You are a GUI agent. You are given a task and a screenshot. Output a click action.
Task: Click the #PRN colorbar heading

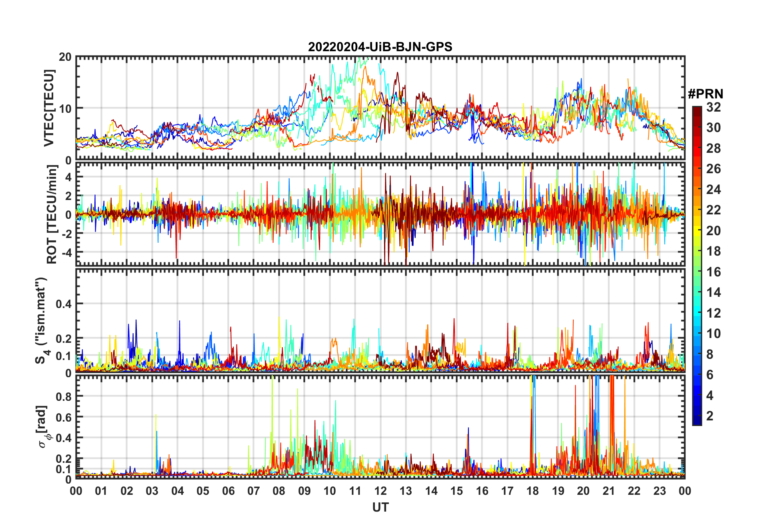tap(705, 94)
